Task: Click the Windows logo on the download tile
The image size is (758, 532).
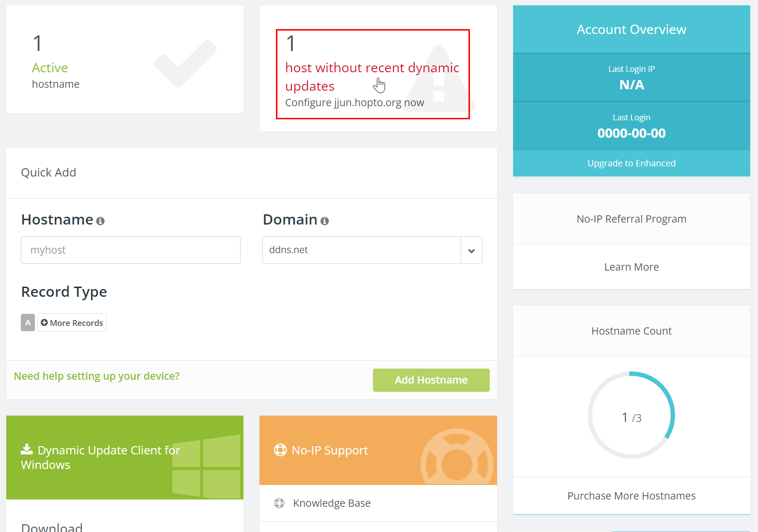Action: (207, 466)
